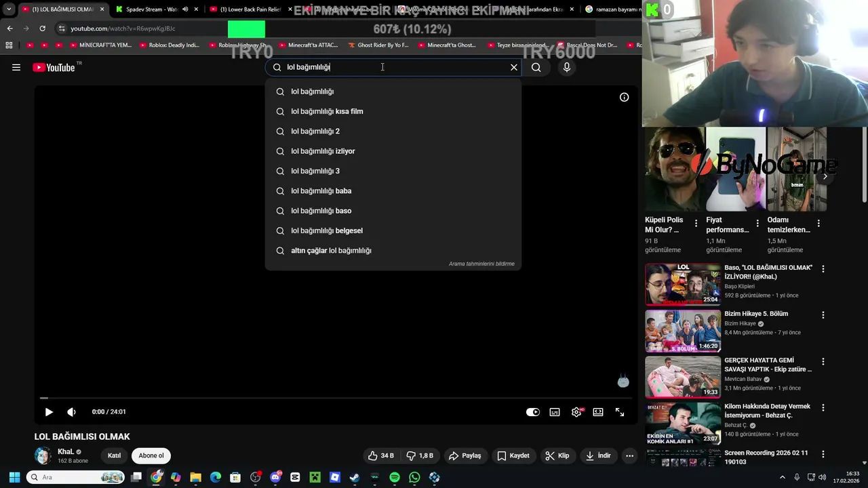Open player settings gear

pos(576,412)
